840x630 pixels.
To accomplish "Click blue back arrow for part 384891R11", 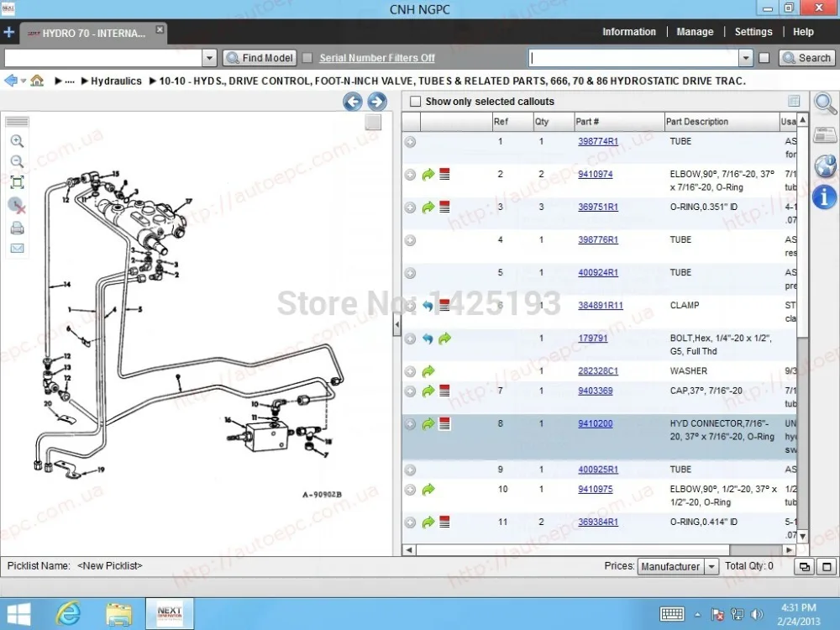I will [428, 306].
